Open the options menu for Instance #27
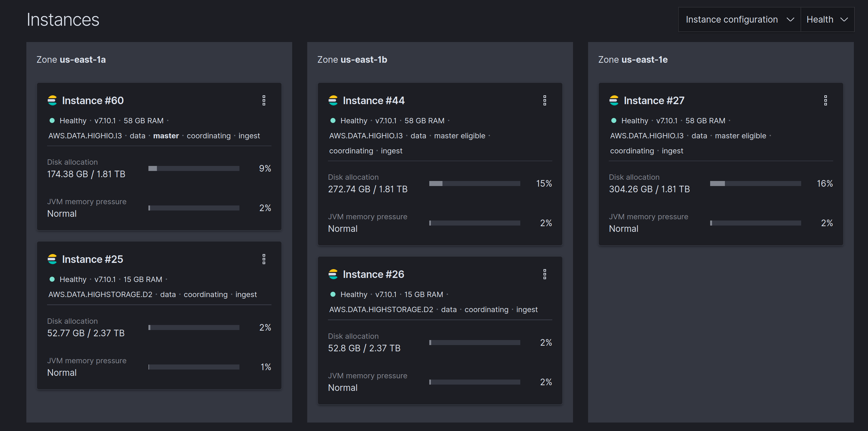The height and width of the screenshot is (431, 868). (x=825, y=100)
